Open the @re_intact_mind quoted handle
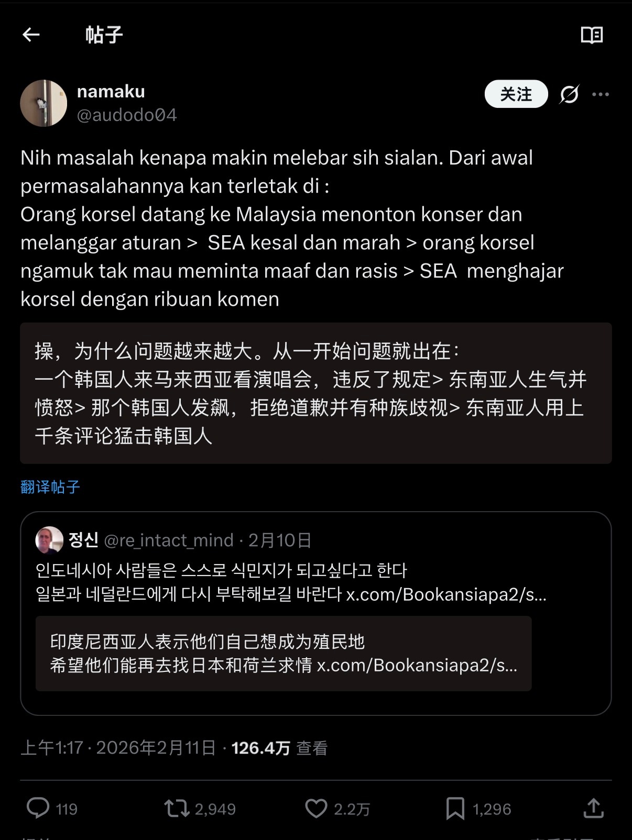This screenshot has height=840, width=632. 169,540
